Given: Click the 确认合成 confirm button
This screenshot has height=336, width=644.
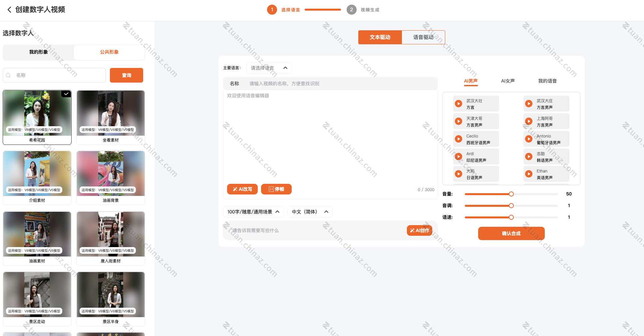Looking at the screenshot, I should tap(511, 233).
